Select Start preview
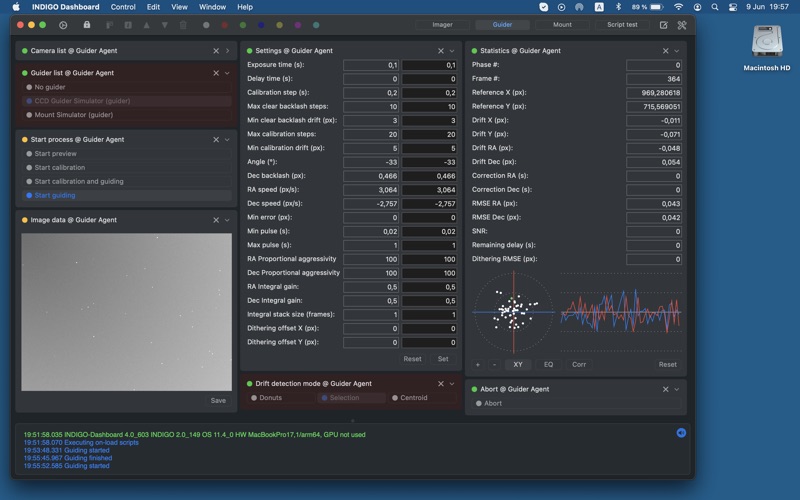This screenshot has height=500, width=800. pyautogui.click(x=126, y=154)
